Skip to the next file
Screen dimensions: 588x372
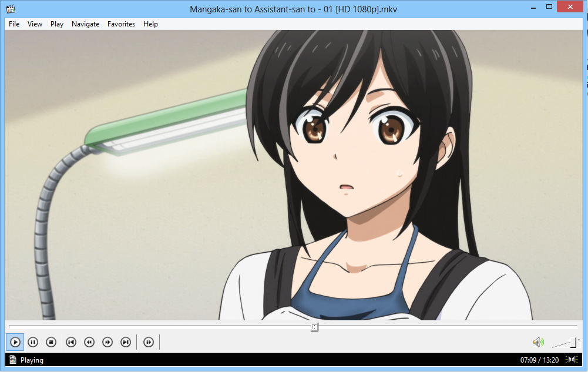pyautogui.click(x=126, y=342)
